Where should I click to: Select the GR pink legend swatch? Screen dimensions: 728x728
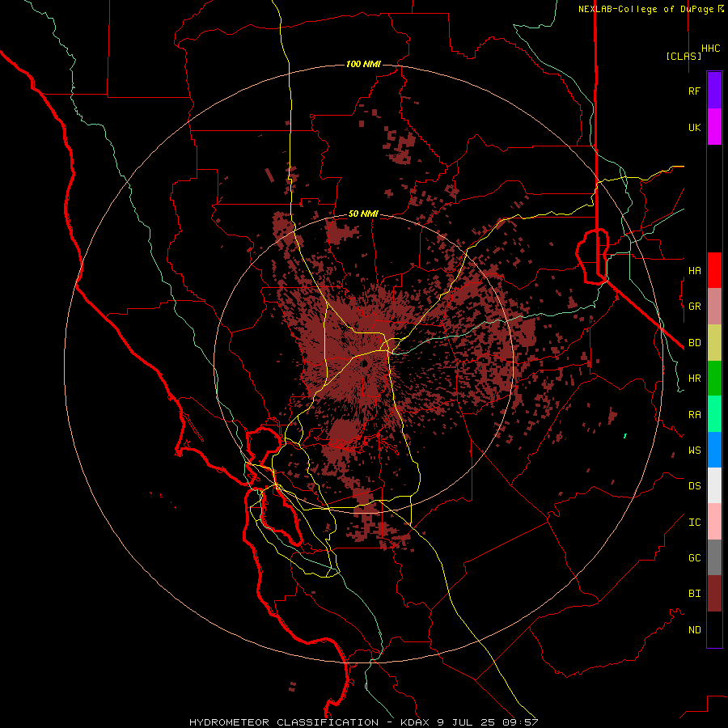click(x=714, y=307)
